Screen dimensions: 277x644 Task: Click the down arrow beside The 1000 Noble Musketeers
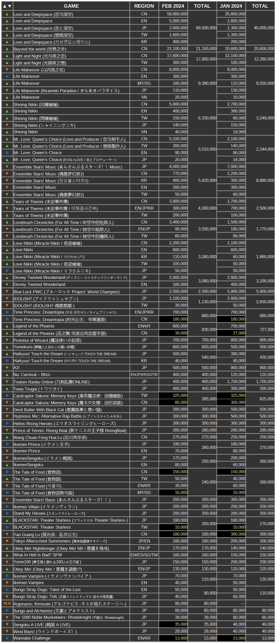tap(7, 617)
